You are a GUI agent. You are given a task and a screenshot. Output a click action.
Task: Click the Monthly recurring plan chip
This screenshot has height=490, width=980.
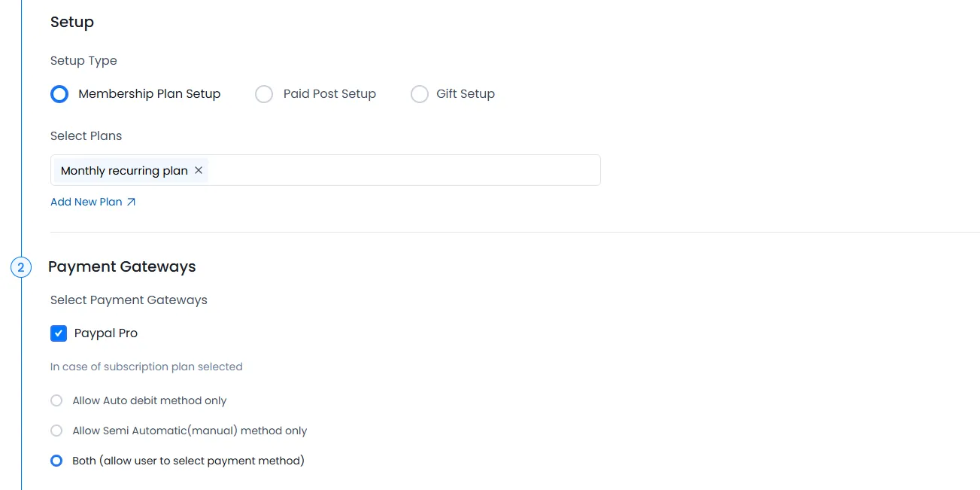pyautogui.click(x=124, y=170)
